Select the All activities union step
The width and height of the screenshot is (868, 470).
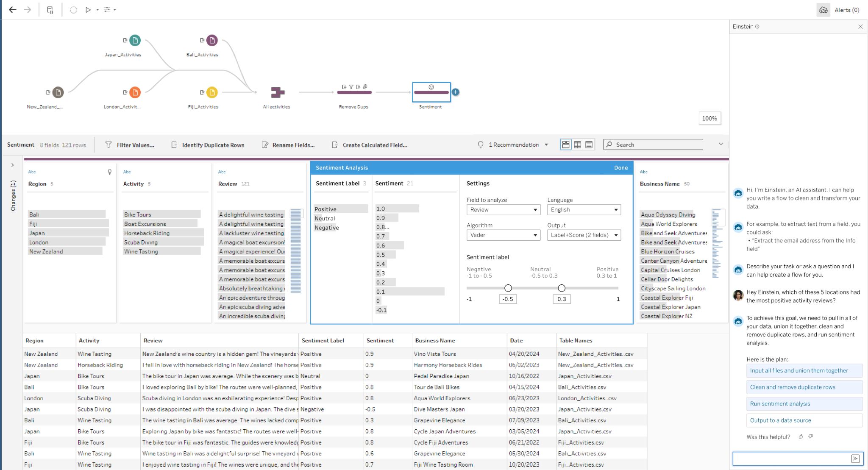278,92
